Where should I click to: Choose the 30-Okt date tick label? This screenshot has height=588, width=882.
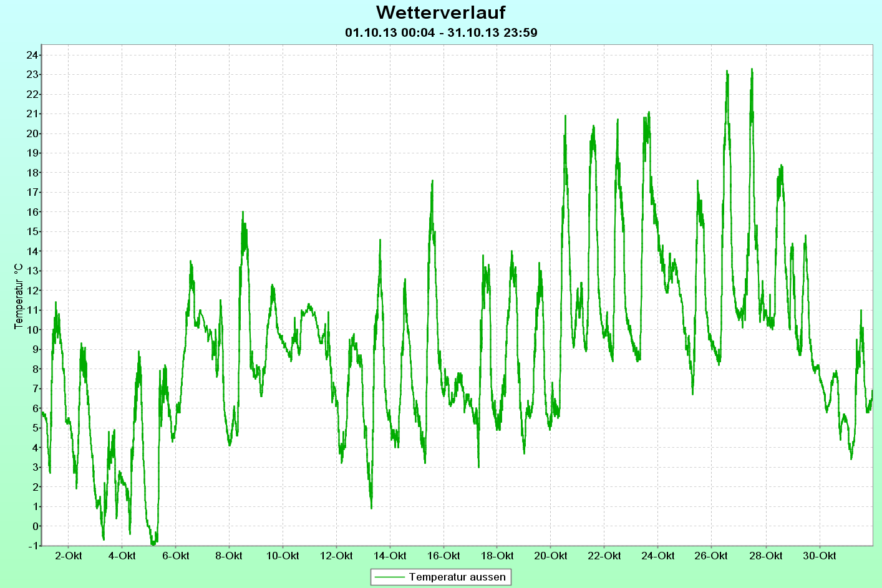pos(819,556)
